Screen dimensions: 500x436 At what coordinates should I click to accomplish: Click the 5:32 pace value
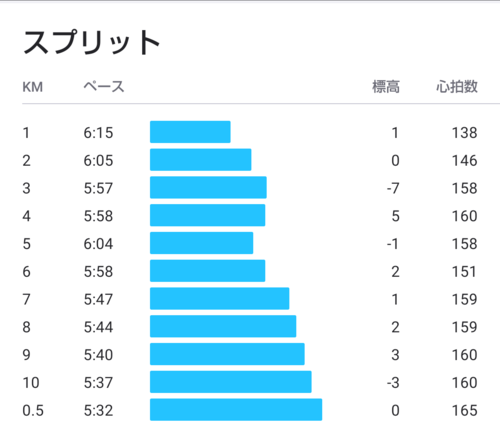[98, 410]
